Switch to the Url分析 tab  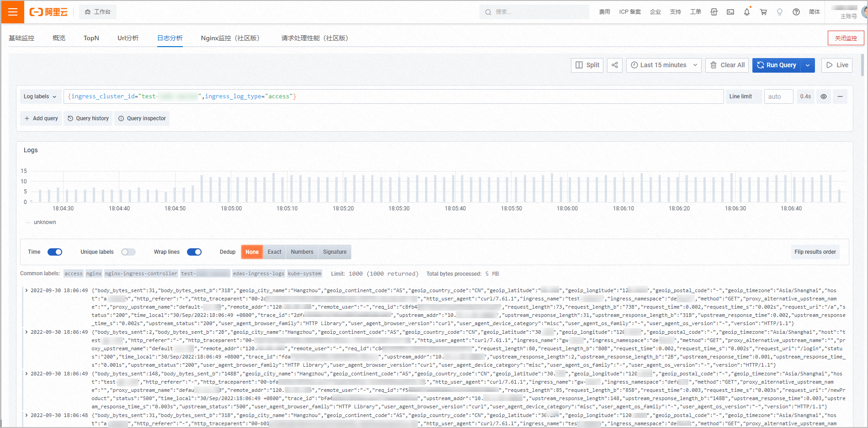coord(128,38)
